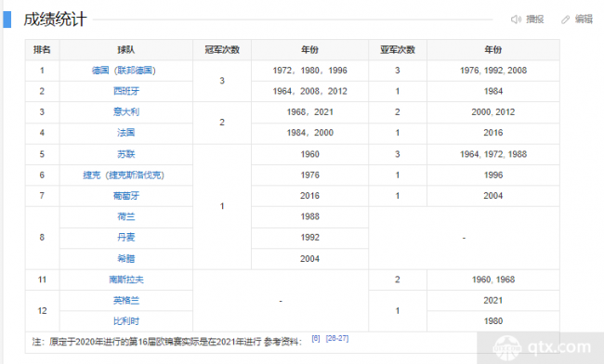Select the cell 1964, 2008, 2012
The image size is (604, 364).
point(310,91)
